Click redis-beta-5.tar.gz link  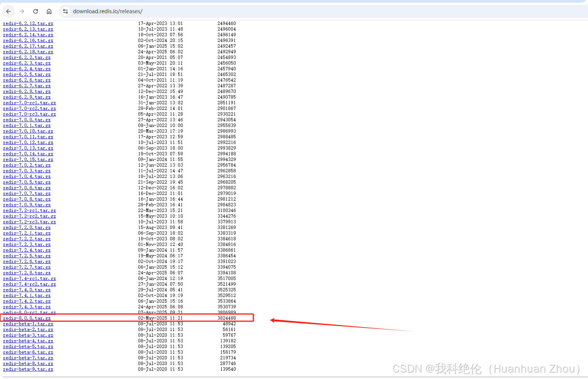tap(28, 347)
